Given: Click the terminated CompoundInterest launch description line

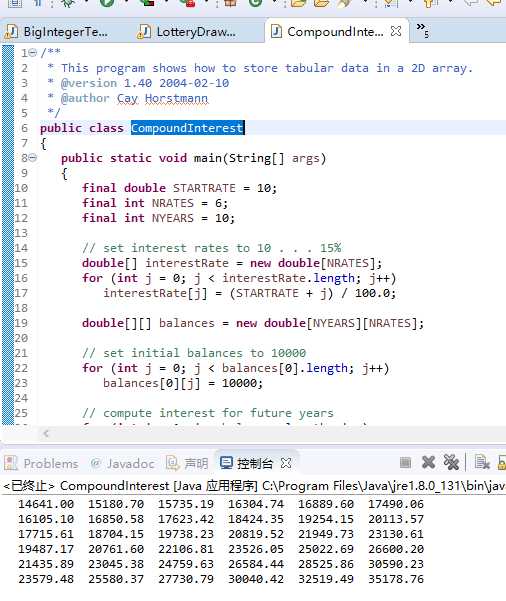Looking at the screenshot, I should click(x=253, y=486).
